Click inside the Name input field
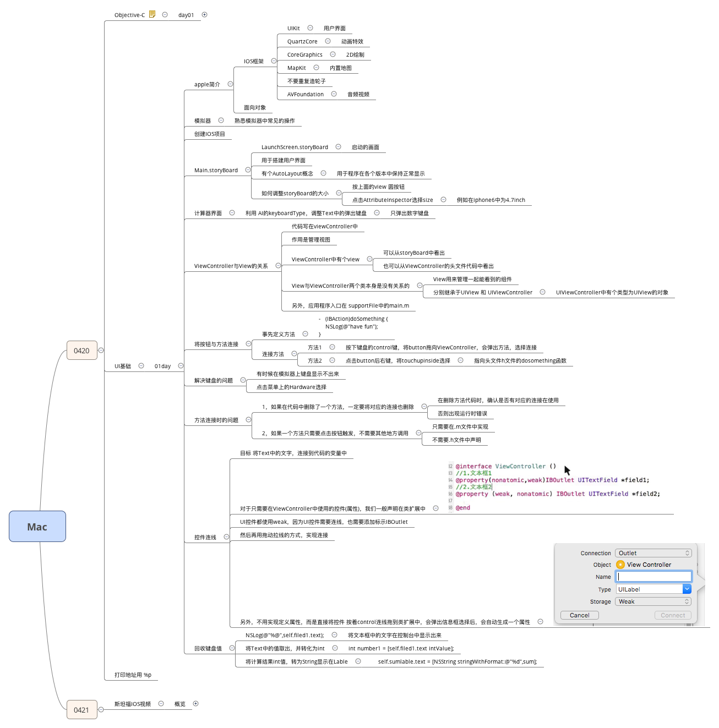The height and width of the screenshot is (728, 719). (x=653, y=576)
